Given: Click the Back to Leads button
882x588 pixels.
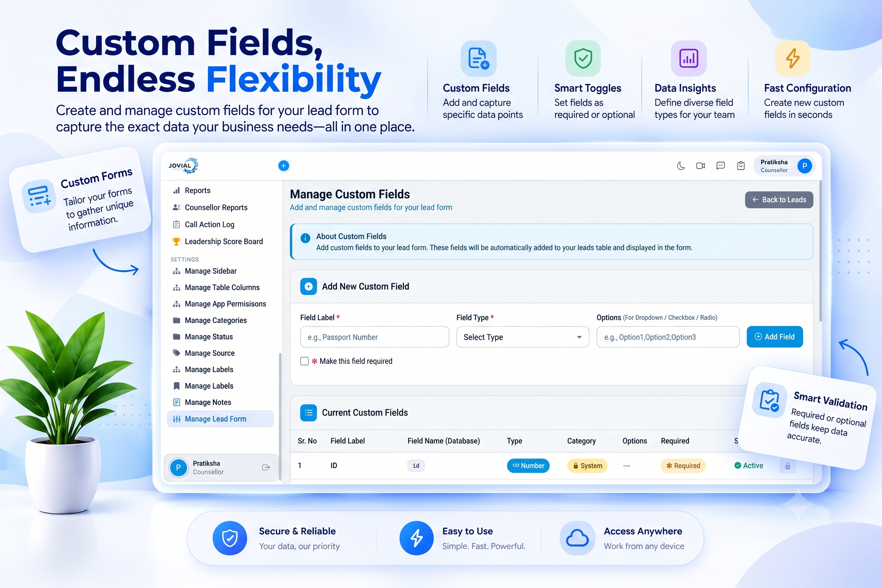Looking at the screenshot, I should click(779, 200).
